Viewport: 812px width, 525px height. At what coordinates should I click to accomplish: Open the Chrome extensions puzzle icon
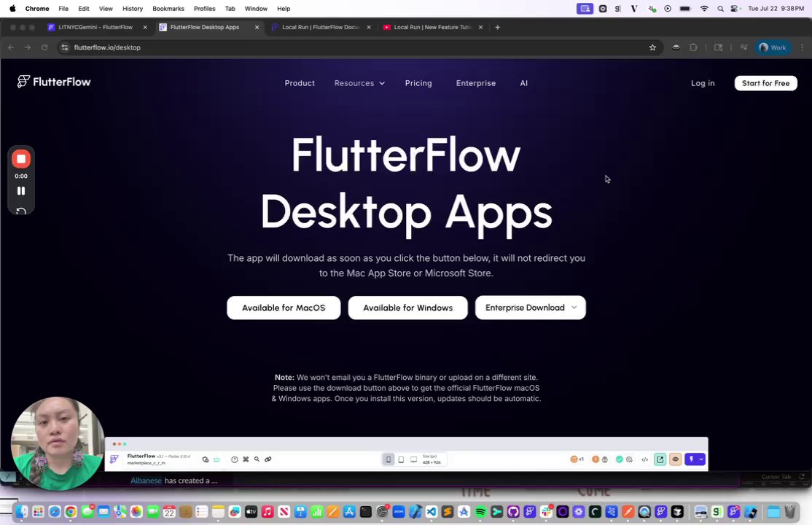coord(693,47)
